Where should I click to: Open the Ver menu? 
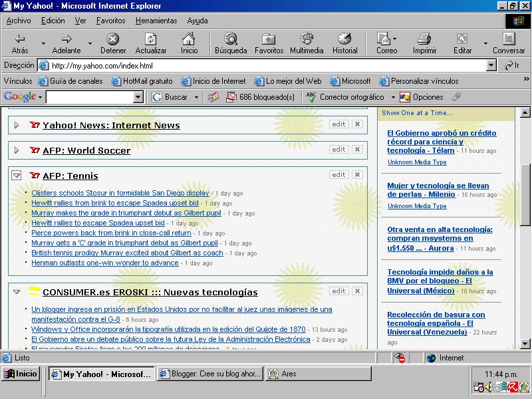click(80, 21)
